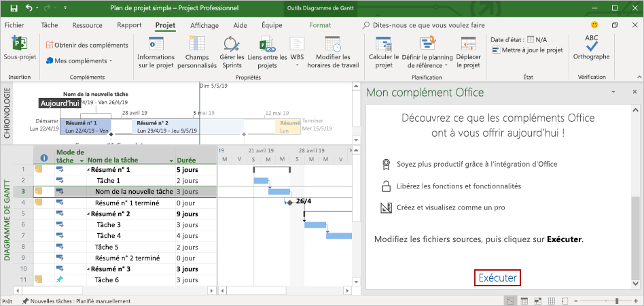Viewport: 644px width, 306px height.
Task: Collapse the ribbon with the chevron
Action: tap(639, 77)
